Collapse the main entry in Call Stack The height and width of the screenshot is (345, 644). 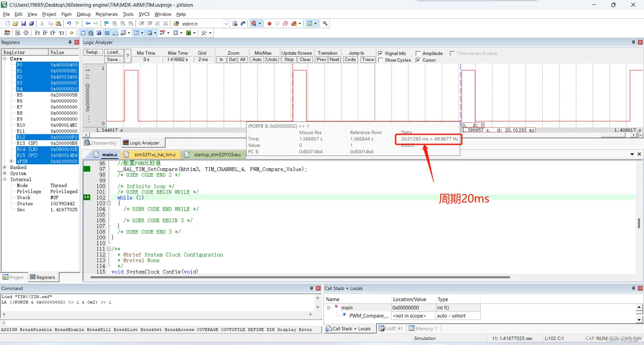click(329, 308)
